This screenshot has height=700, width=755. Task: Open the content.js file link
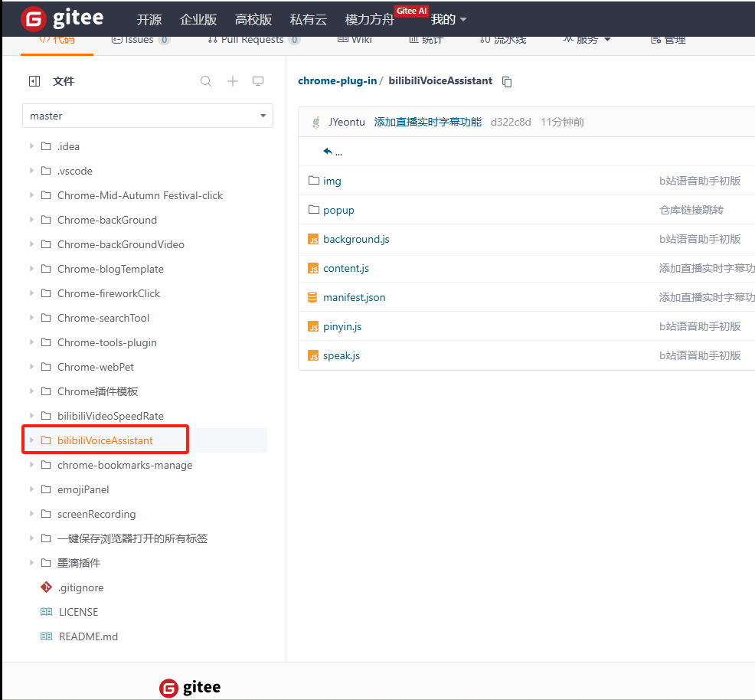(345, 269)
